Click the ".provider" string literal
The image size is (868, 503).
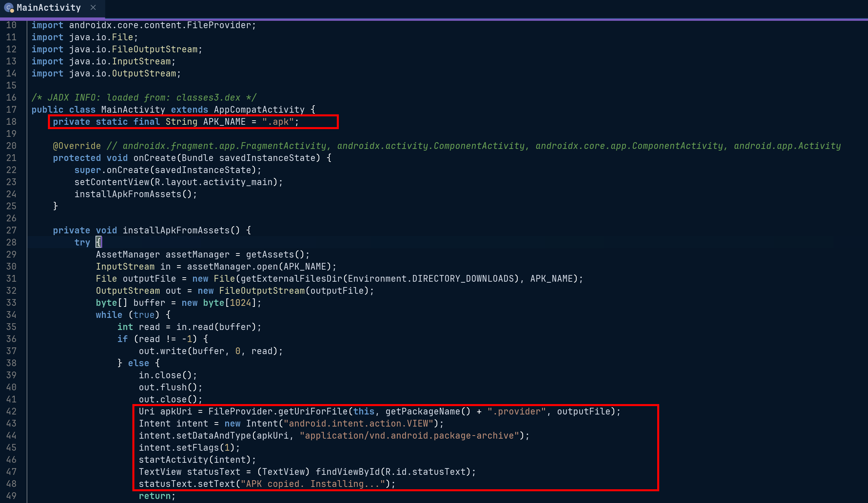point(517,411)
